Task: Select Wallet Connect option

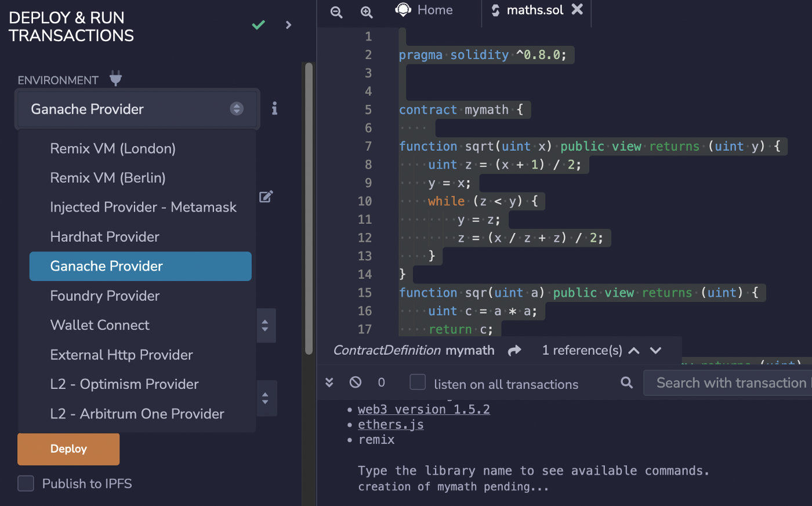Action: click(x=100, y=325)
